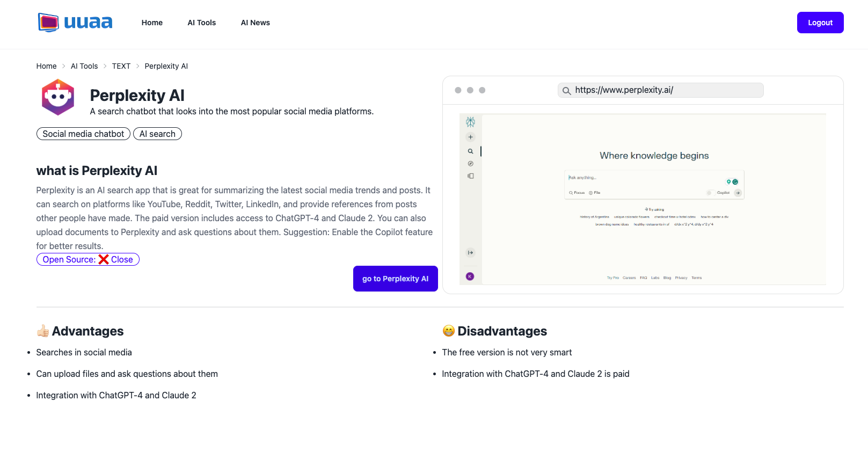
Task: Click the uuaa brand text
Action: click(x=88, y=23)
